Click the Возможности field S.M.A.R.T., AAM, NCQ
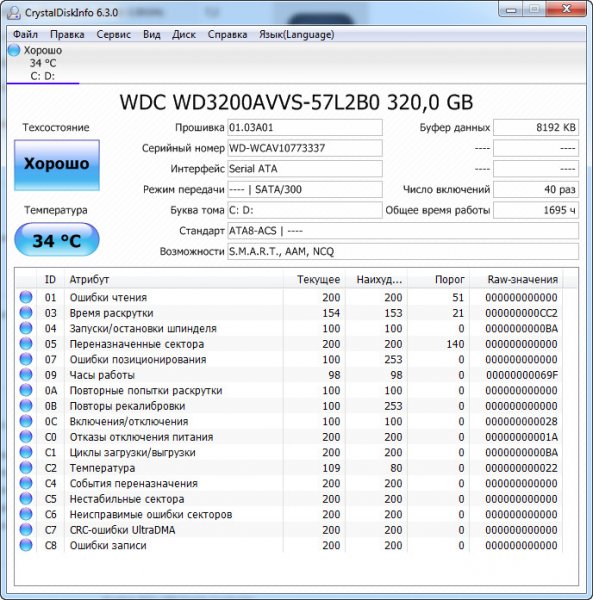The image size is (593, 600). tap(403, 251)
